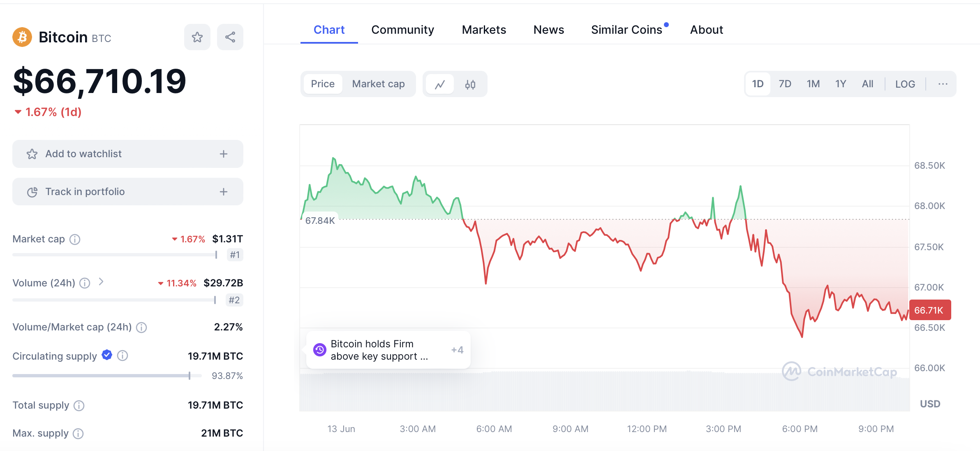
Task: Click the history icon on the news bubble
Action: coord(319,350)
